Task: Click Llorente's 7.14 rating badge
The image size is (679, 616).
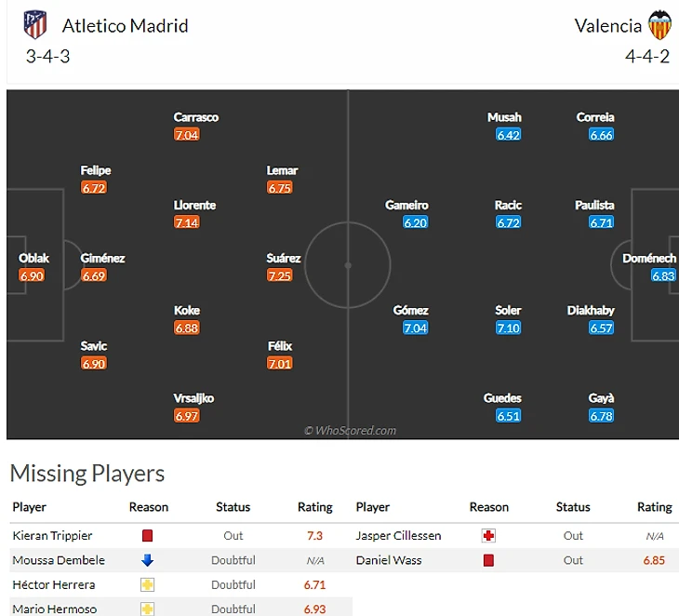Action: click(x=187, y=222)
